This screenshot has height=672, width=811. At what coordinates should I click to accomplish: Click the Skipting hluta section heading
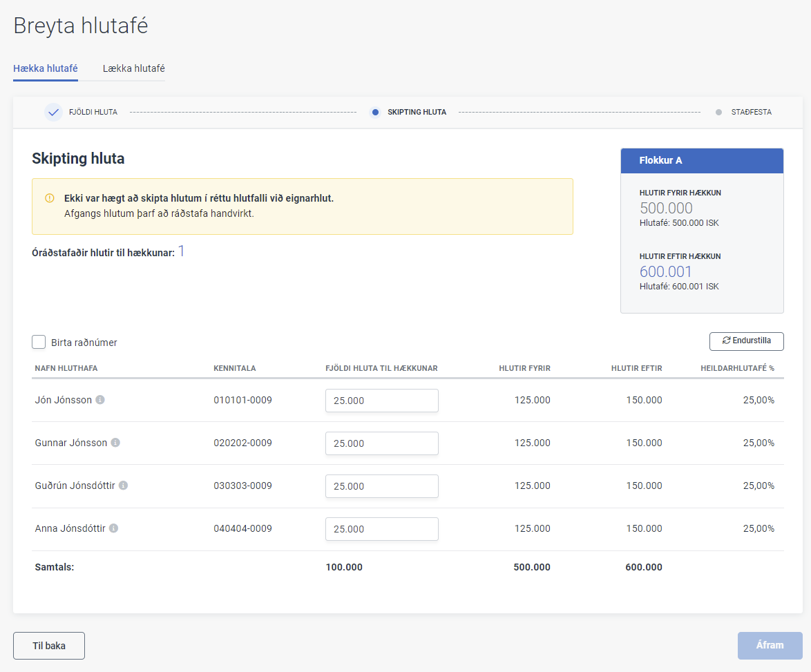[x=78, y=158]
